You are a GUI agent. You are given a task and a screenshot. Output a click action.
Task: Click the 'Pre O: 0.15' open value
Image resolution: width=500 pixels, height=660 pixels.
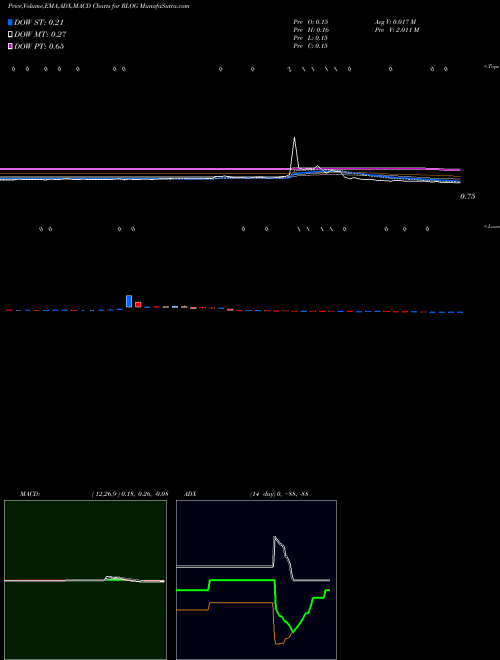click(x=311, y=22)
